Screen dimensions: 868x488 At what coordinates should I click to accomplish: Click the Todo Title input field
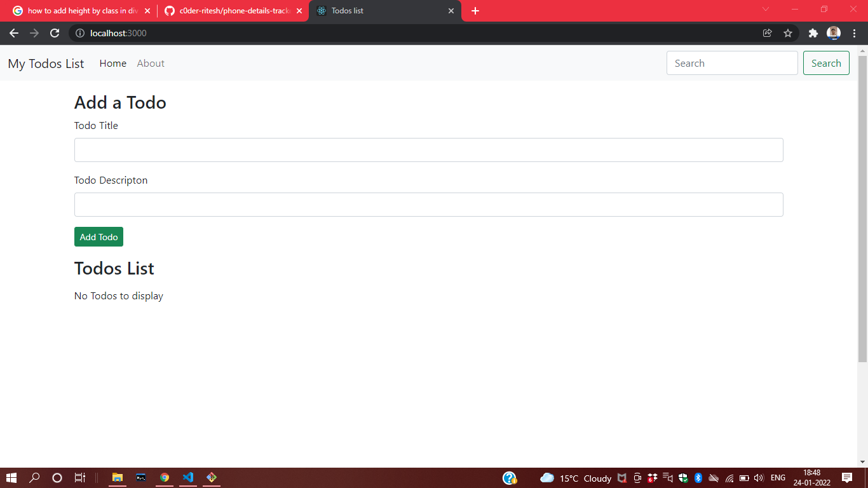click(429, 150)
